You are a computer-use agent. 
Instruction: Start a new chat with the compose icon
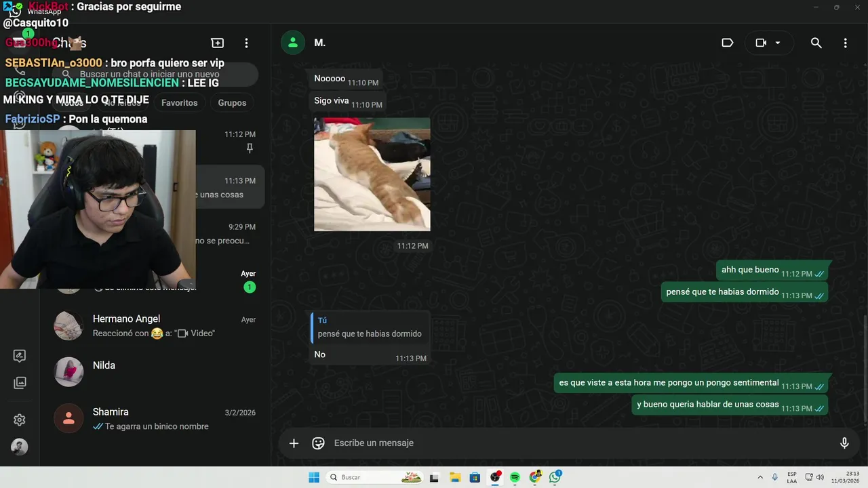tap(218, 43)
